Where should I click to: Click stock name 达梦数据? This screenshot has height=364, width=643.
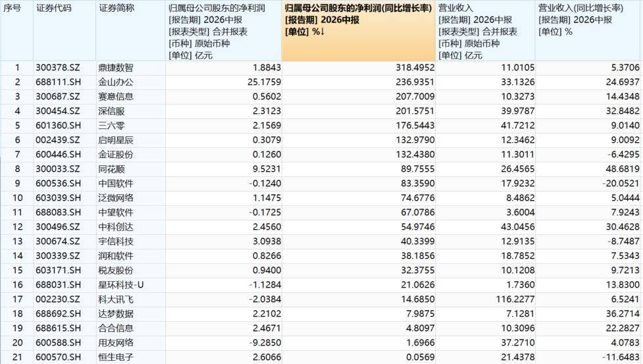(x=116, y=313)
